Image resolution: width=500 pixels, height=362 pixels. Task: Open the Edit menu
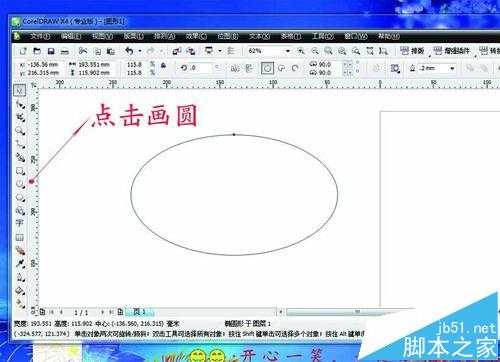coord(71,36)
